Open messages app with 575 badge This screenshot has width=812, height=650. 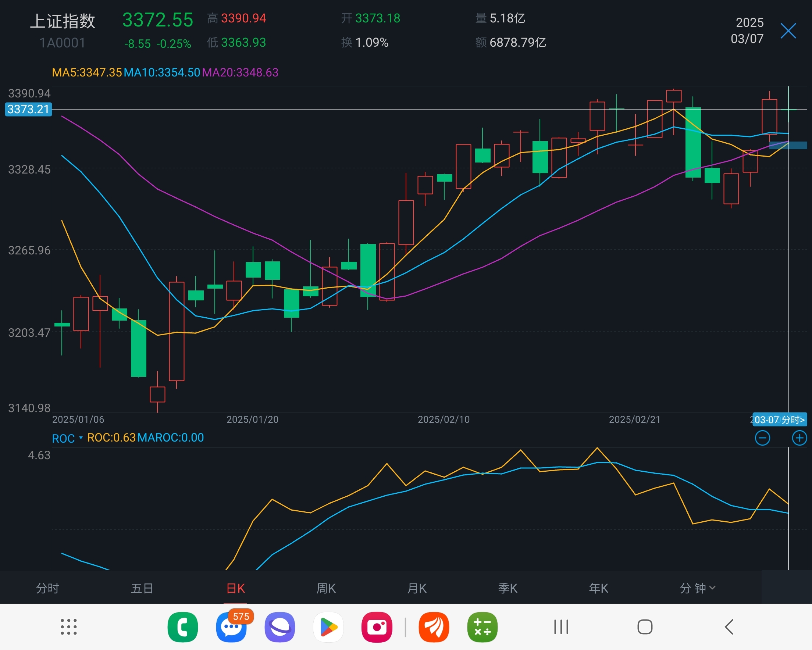point(231,627)
